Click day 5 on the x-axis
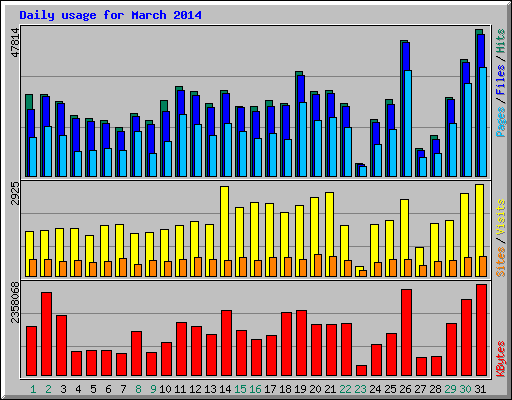Image resolution: width=512 pixels, height=400 pixels. pyautogui.click(x=93, y=389)
